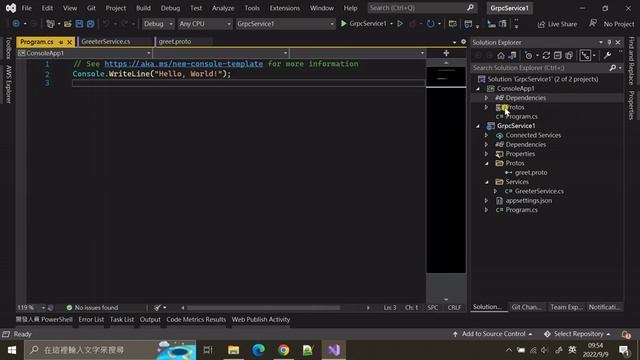This screenshot has width=640, height=360.
Task: Open the Error List tab
Action: 91,320
